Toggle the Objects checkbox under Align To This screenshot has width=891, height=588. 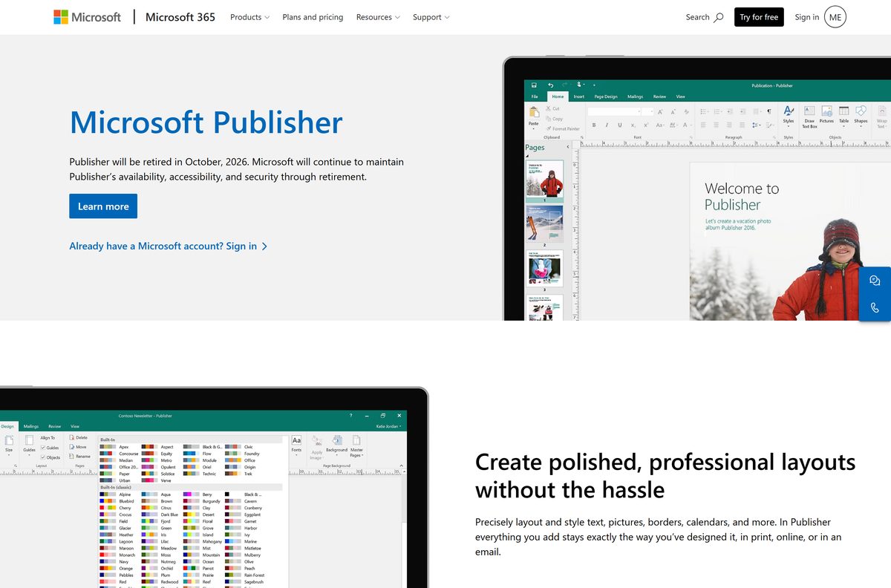click(50, 457)
